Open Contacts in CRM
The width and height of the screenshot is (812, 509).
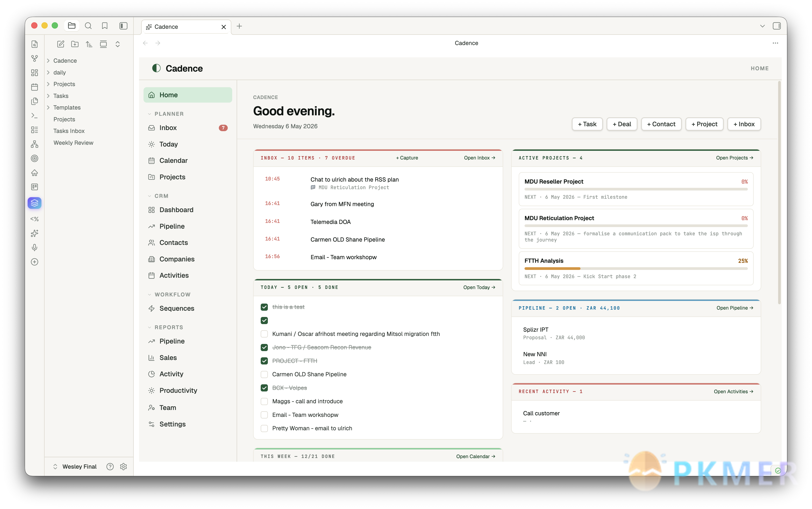coord(188,242)
